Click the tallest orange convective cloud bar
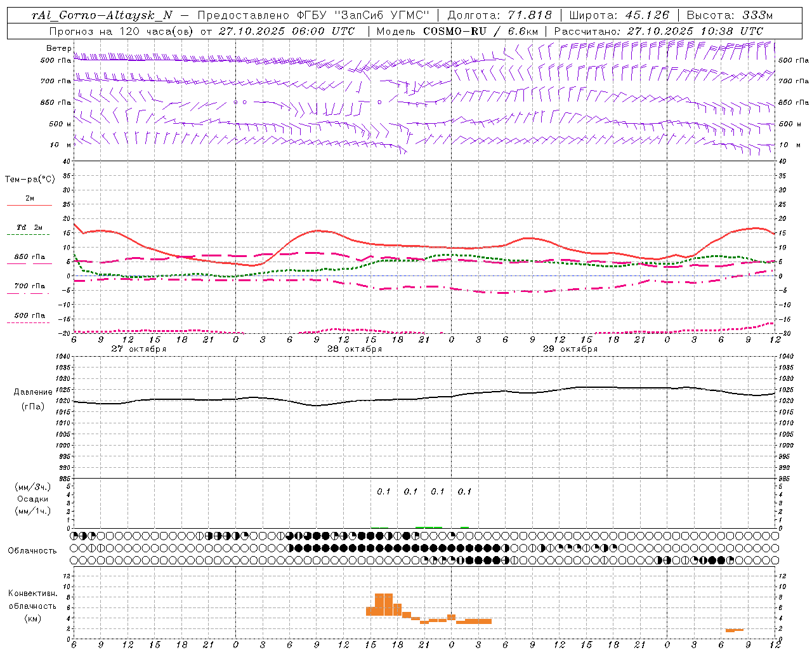 tap(384, 605)
